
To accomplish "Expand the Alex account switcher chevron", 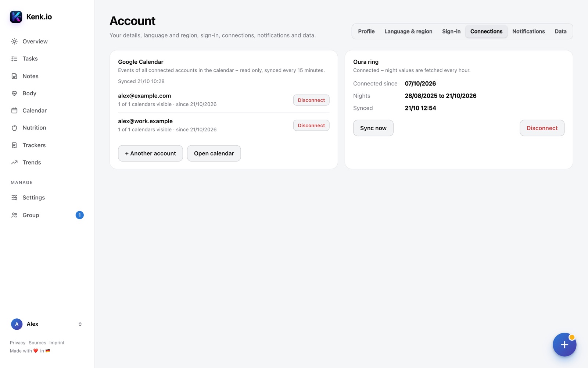I will click(x=80, y=324).
